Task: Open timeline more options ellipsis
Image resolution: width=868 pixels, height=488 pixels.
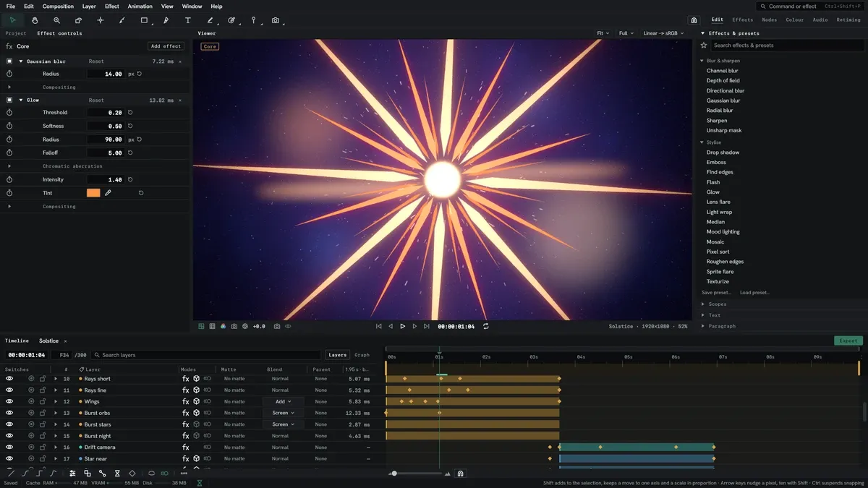Action: [x=184, y=474]
